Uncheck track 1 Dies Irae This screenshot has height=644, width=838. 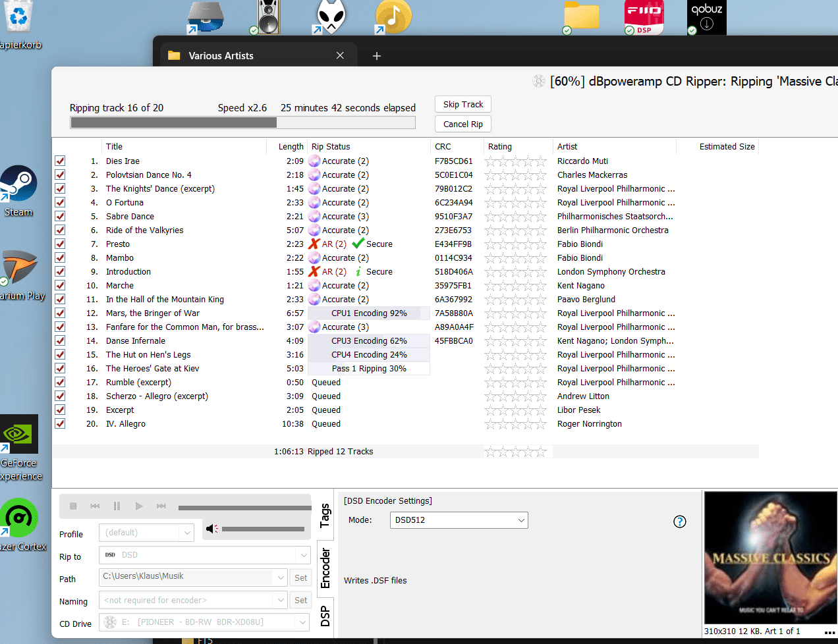(x=60, y=161)
